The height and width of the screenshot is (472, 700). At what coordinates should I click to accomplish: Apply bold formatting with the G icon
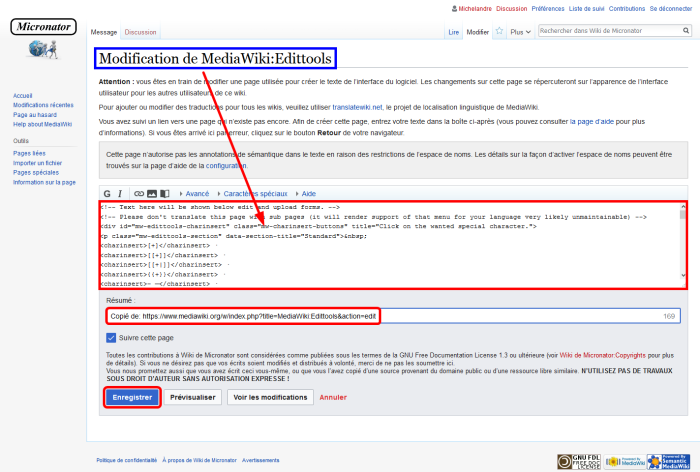tap(107, 194)
